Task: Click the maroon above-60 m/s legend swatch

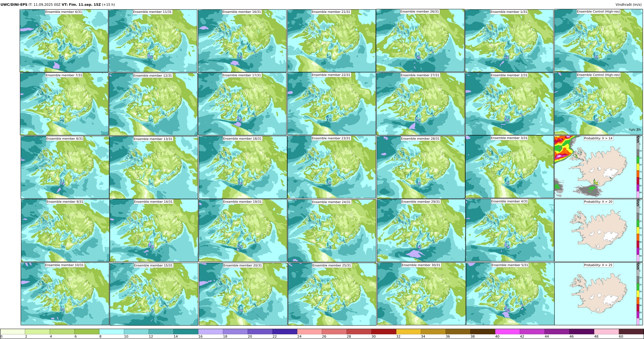Action: 631,332
